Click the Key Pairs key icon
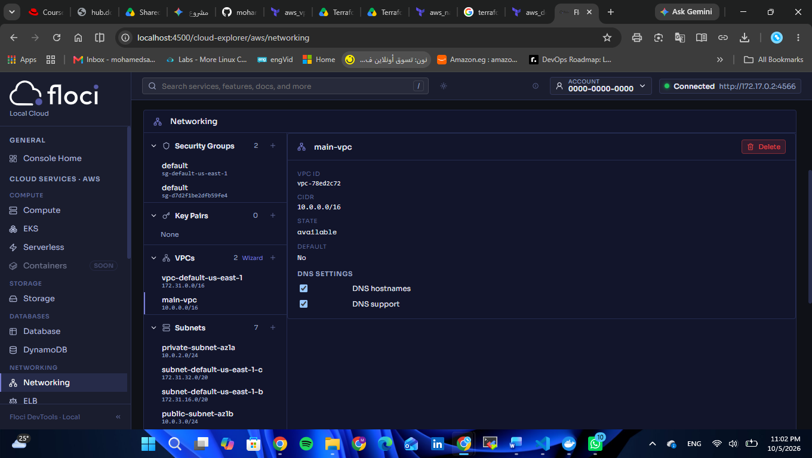Viewport: 812px width, 458px height. coord(166,216)
